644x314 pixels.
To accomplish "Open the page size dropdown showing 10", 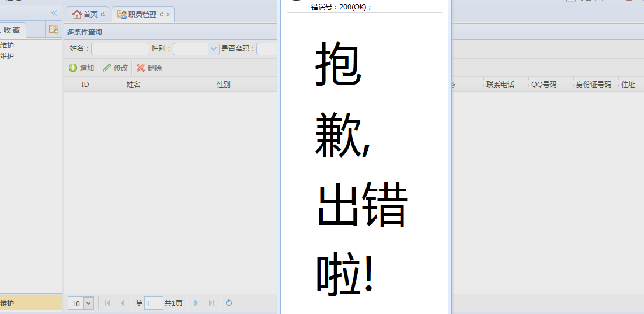I will tap(89, 303).
